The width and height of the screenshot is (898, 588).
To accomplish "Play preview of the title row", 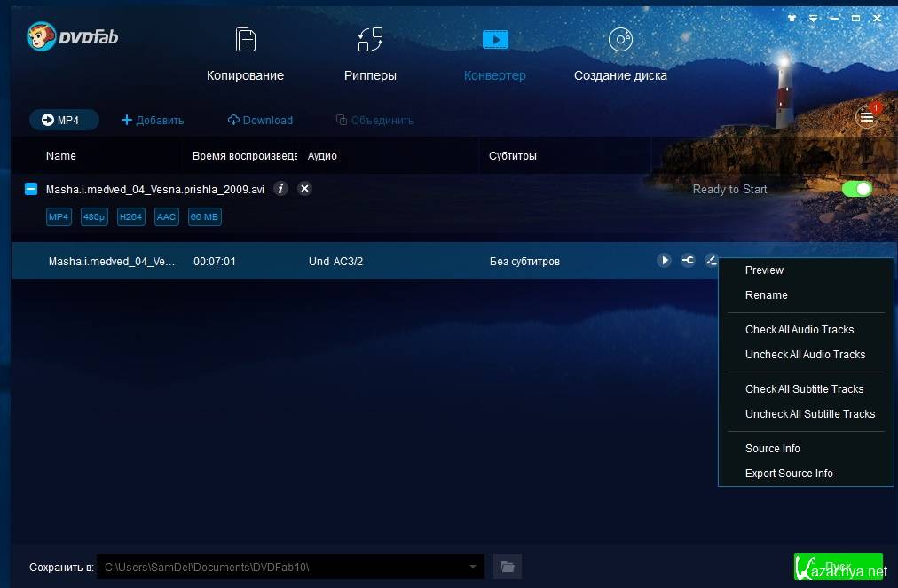I will coord(664,261).
